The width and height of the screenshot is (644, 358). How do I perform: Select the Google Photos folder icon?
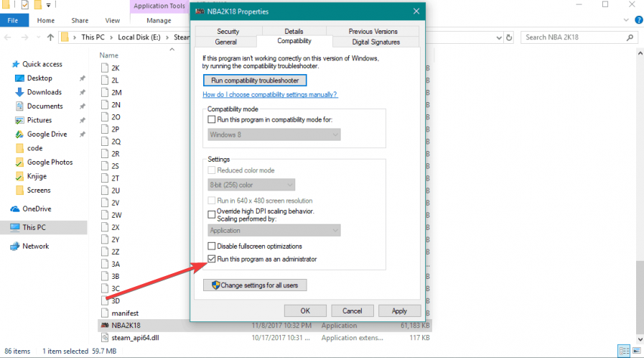pos(19,162)
